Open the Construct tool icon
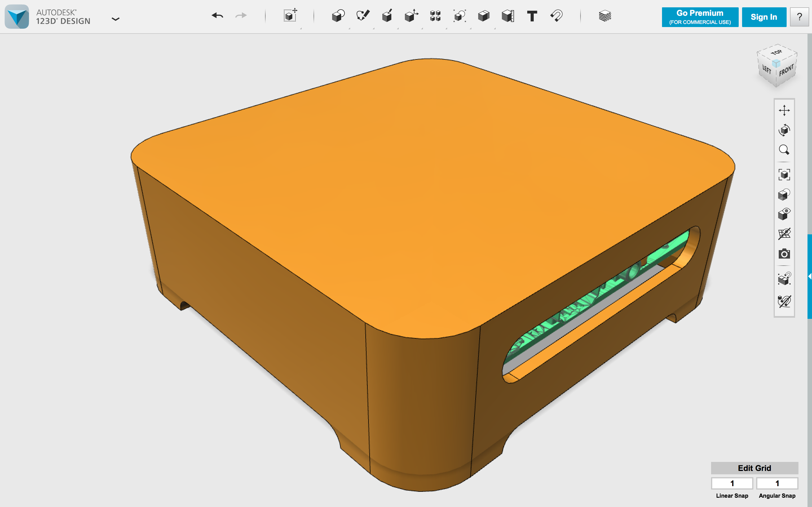The width and height of the screenshot is (812, 507). click(387, 16)
